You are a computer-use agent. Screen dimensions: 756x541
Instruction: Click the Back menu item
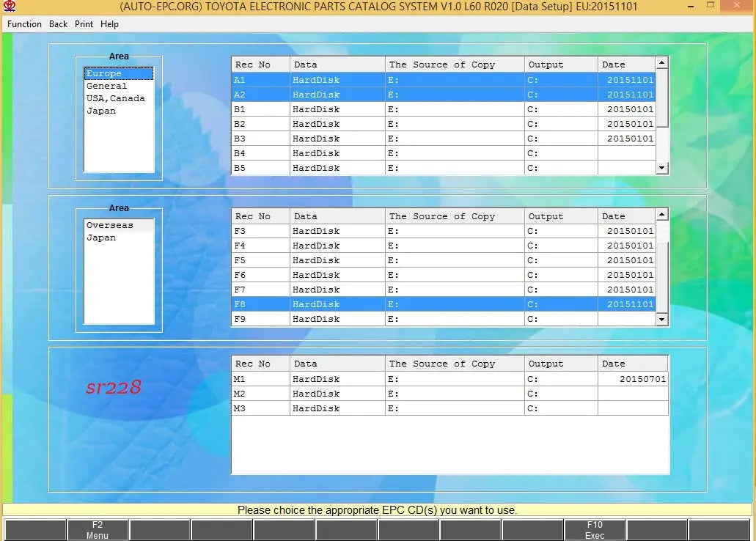pos(58,23)
